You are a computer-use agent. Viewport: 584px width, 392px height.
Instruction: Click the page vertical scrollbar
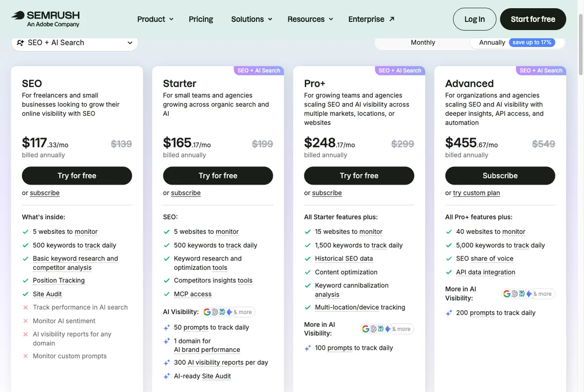point(580,44)
